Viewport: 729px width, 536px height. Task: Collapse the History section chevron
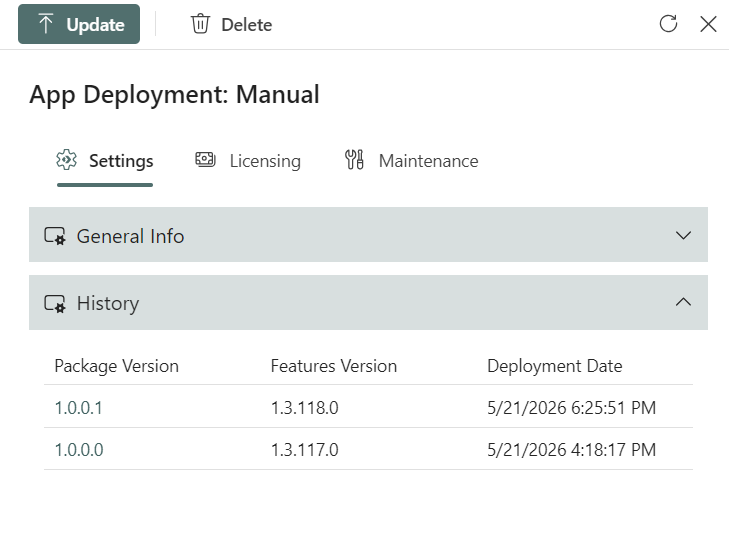(x=683, y=302)
